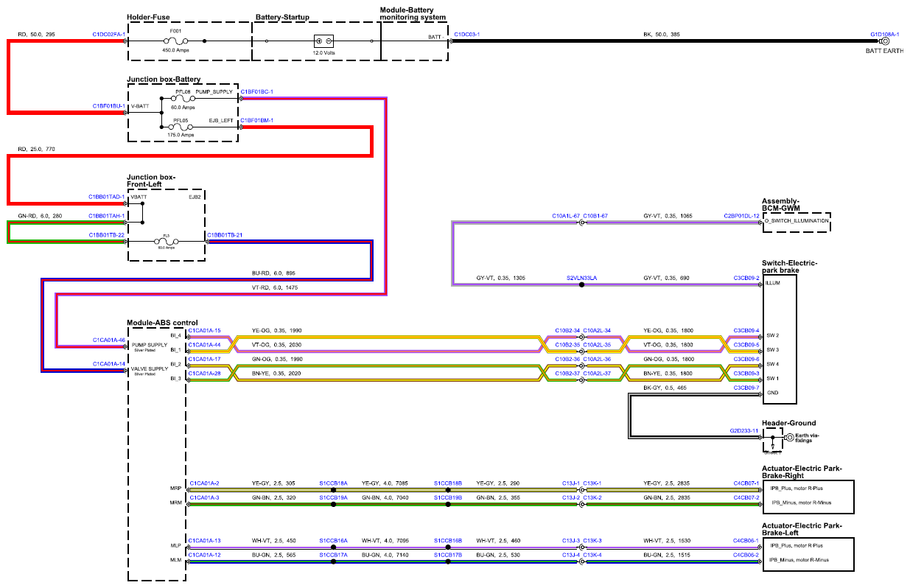Click connector label C1BF01BU-1
The width and height of the screenshot is (910, 588).
(109, 105)
